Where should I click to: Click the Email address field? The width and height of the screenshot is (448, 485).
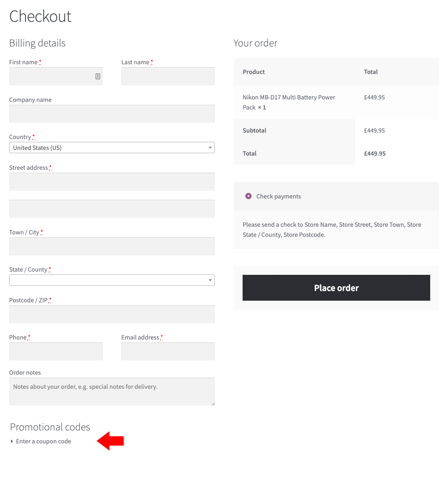tap(168, 352)
